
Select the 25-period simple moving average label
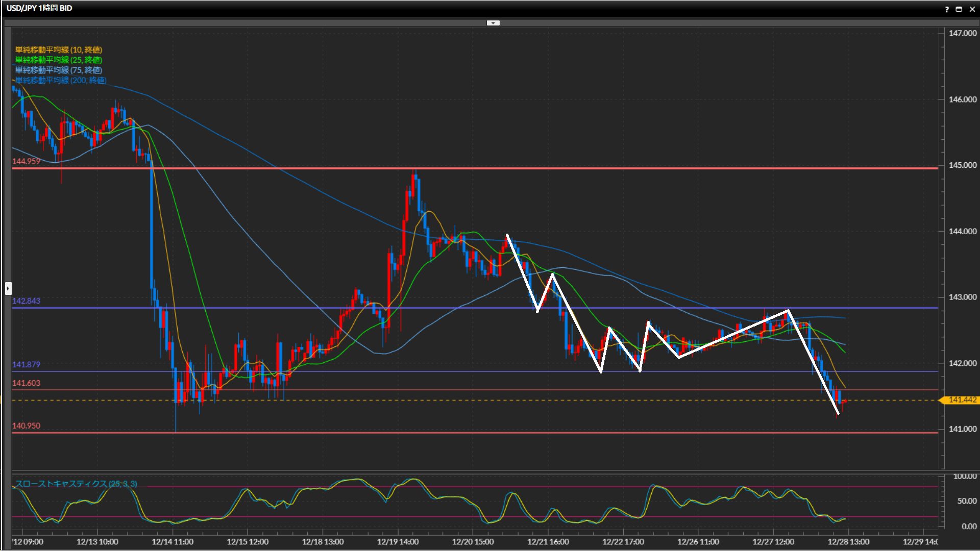coord(58,60)
